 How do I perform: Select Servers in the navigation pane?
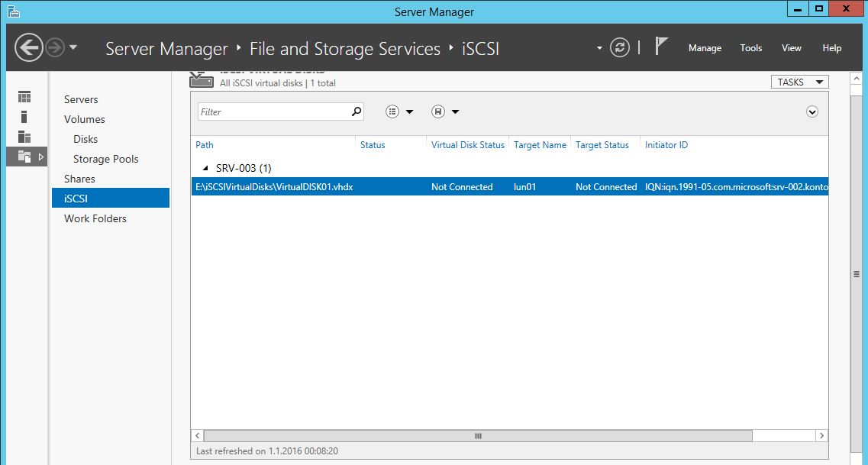point(81,99)
